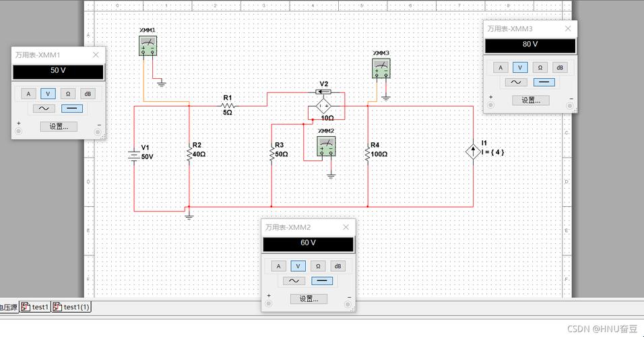Select voltmeter mode V in XMM2 multimeter
644x337 pixels.
coord(298,266)
